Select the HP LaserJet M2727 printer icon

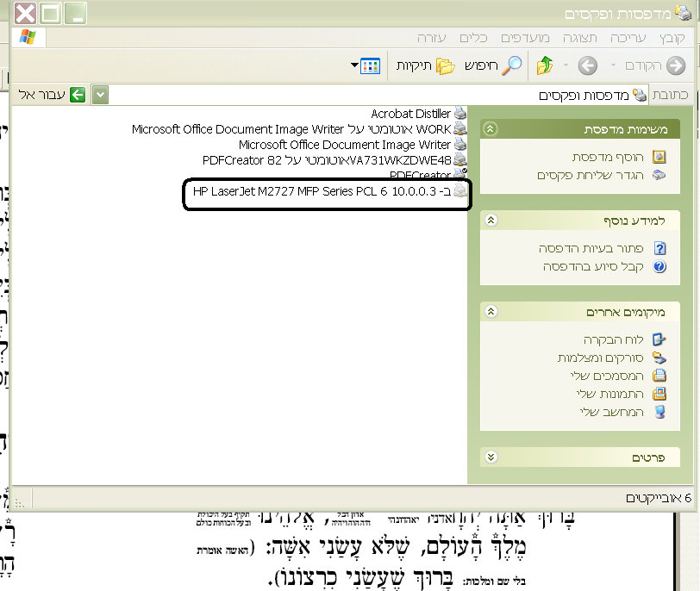(460, 191)
